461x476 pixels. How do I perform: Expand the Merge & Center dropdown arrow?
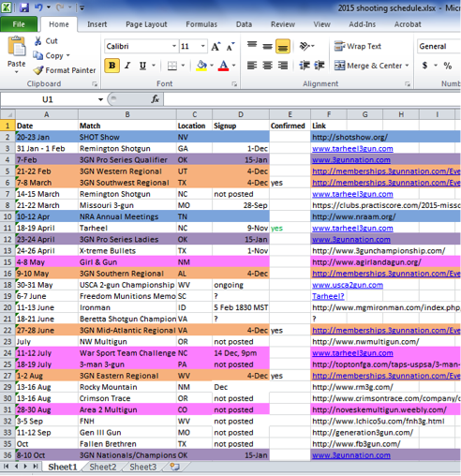pyautogui.click(x=407, y=66)
